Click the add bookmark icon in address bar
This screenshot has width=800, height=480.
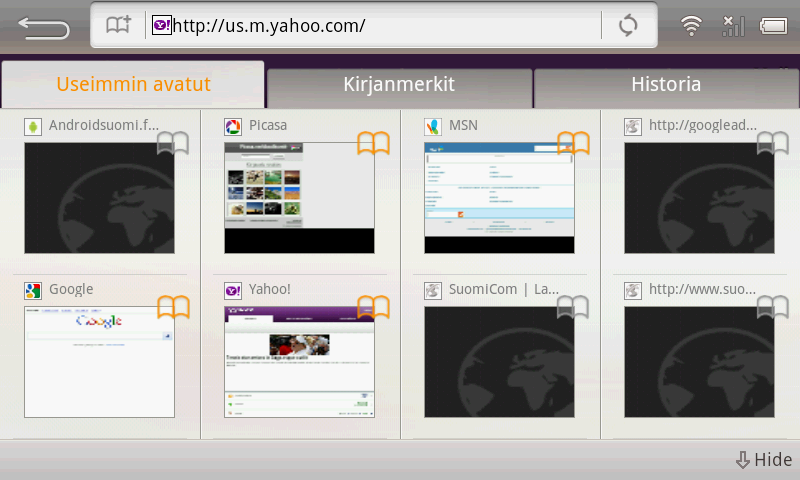119,26
